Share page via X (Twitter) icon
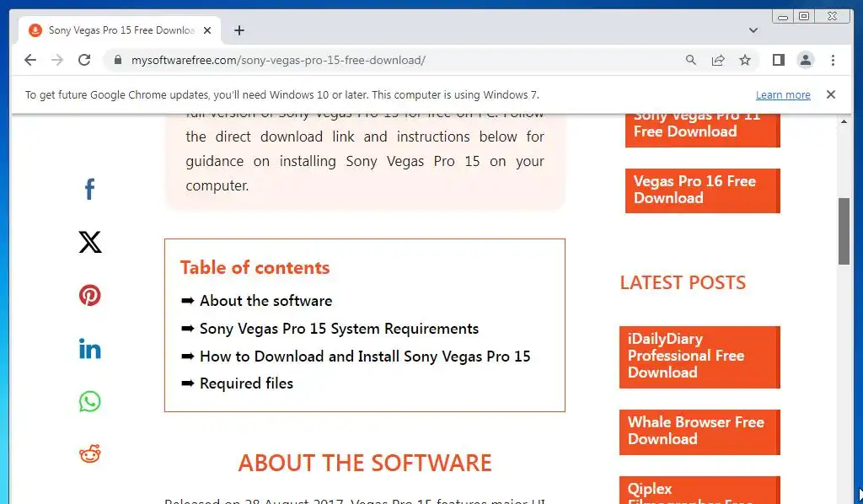This screenshot has width=863, height=504. (x=89, y=242)
